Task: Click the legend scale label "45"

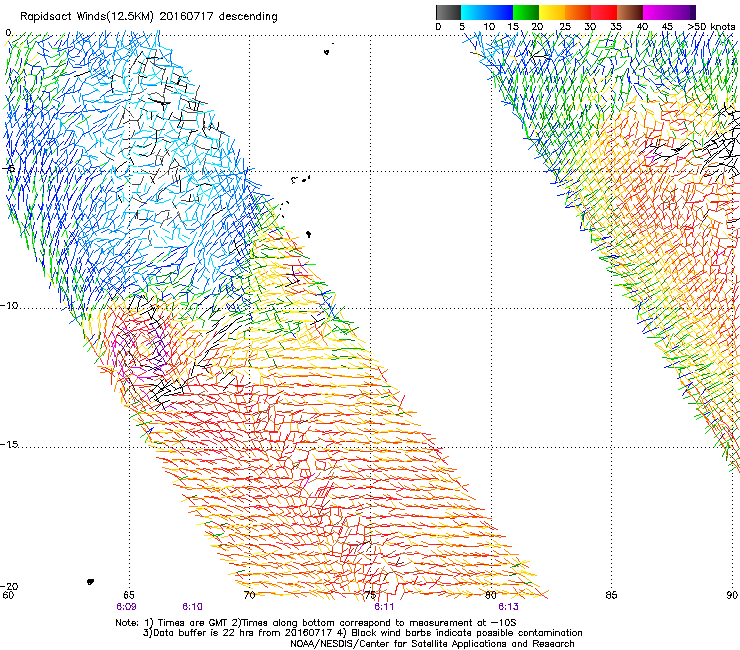Action: pyautogui.click(x=667, y=27)
